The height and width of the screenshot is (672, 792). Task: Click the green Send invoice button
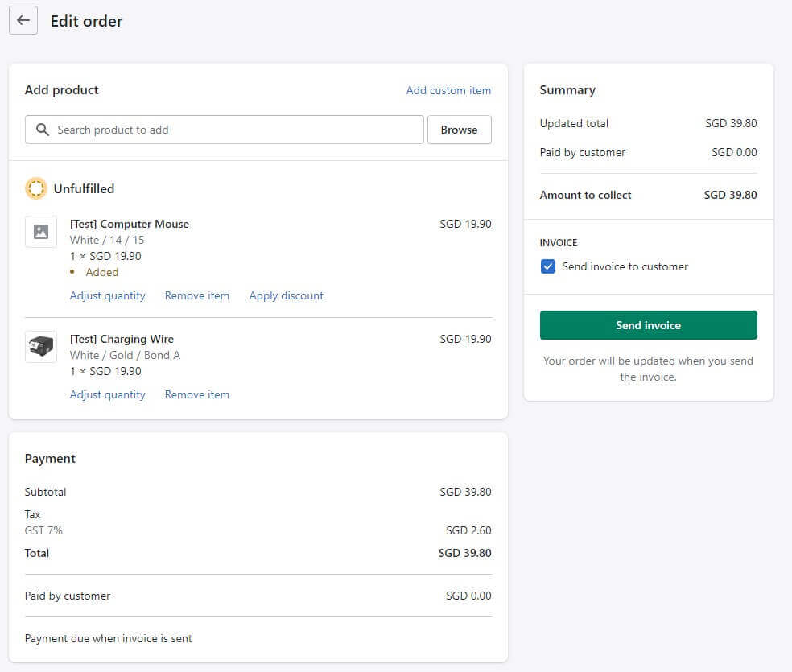[649, 325]
